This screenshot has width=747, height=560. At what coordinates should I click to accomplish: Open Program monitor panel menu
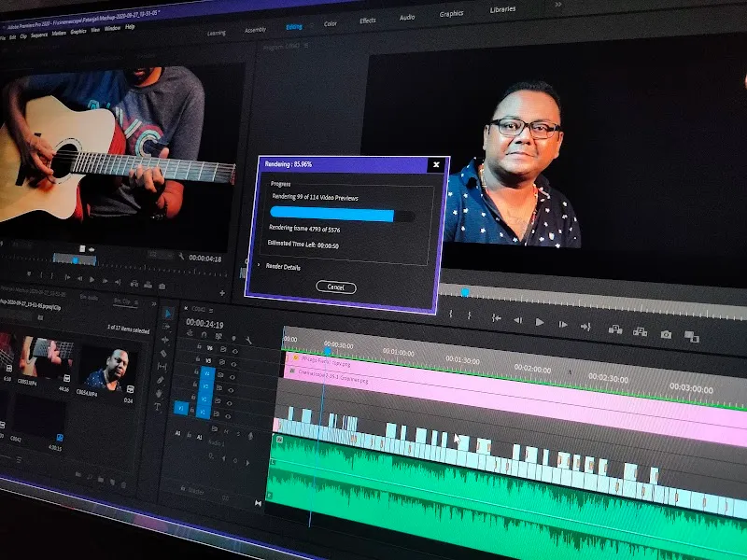point(305,46)
